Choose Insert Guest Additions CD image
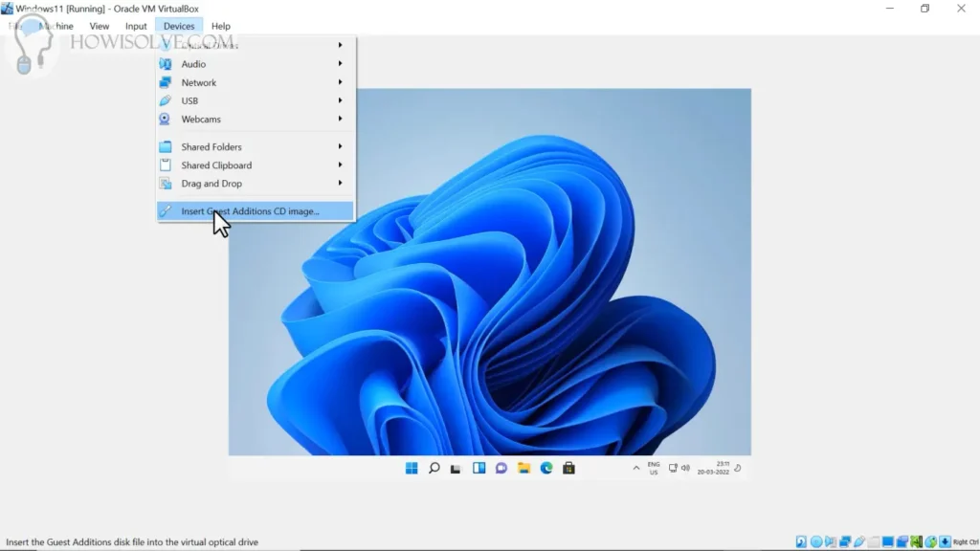The height and width of the screenshot is (551, 980). 255,211
